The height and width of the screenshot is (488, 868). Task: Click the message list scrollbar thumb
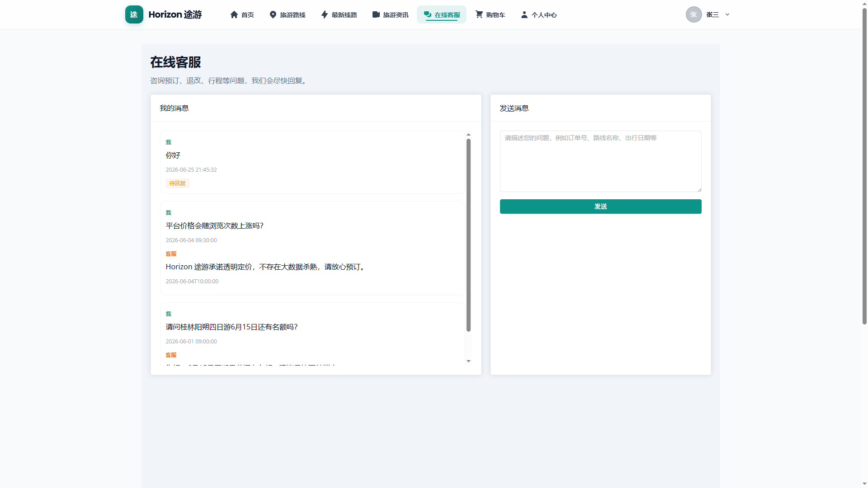[468, 235]
